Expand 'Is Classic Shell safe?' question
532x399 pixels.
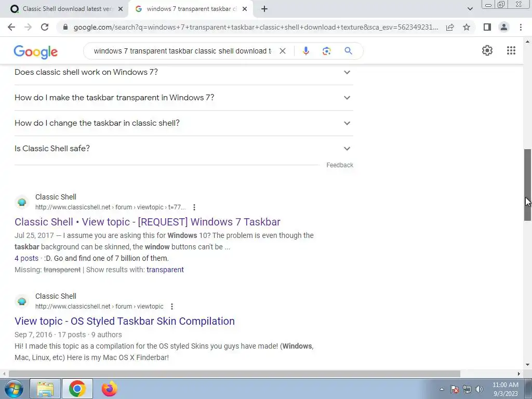184,149
